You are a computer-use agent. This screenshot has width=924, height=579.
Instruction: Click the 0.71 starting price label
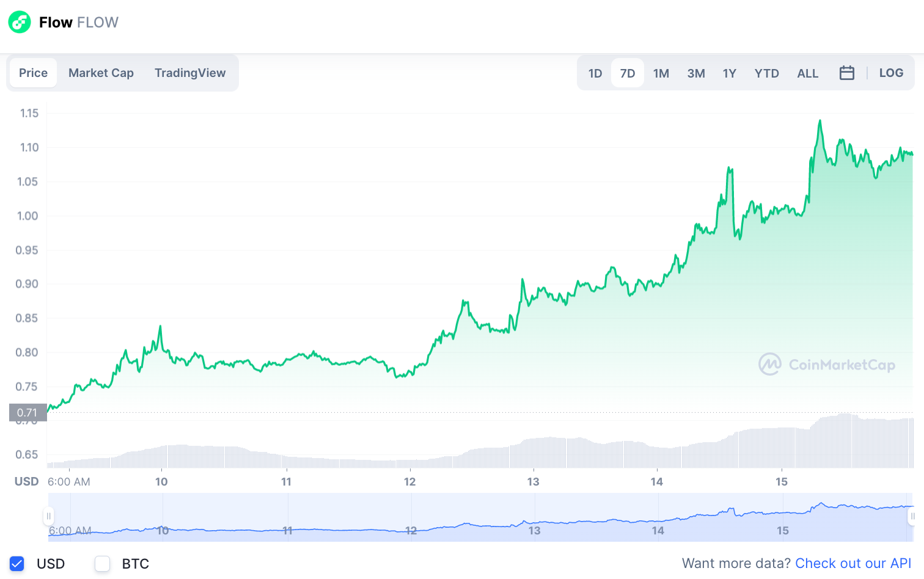(x=28, y=413)
